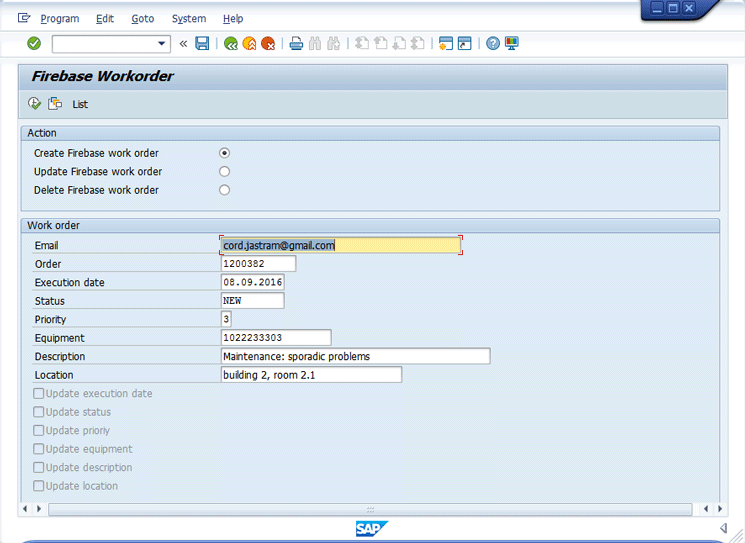745x543 pixels.
Task: Expand the status bar triangle at bottom right
Action: pyautogui.click(x=723, y=528)
